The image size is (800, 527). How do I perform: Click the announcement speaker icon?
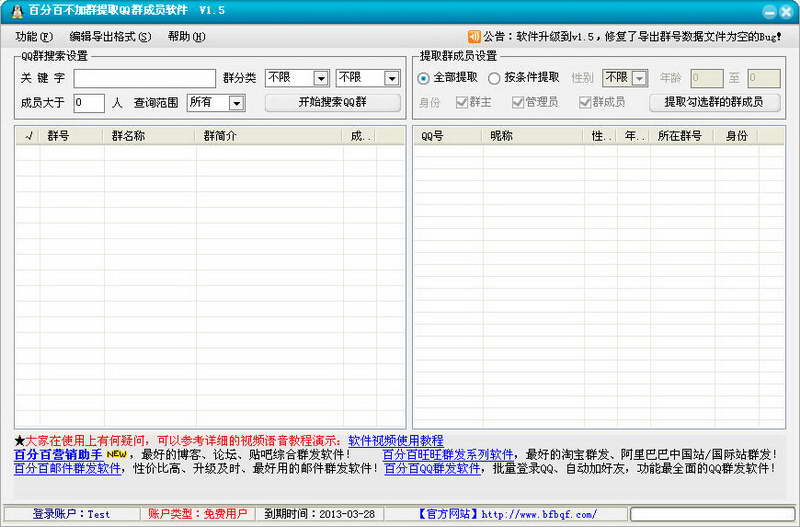click(474, 37)
